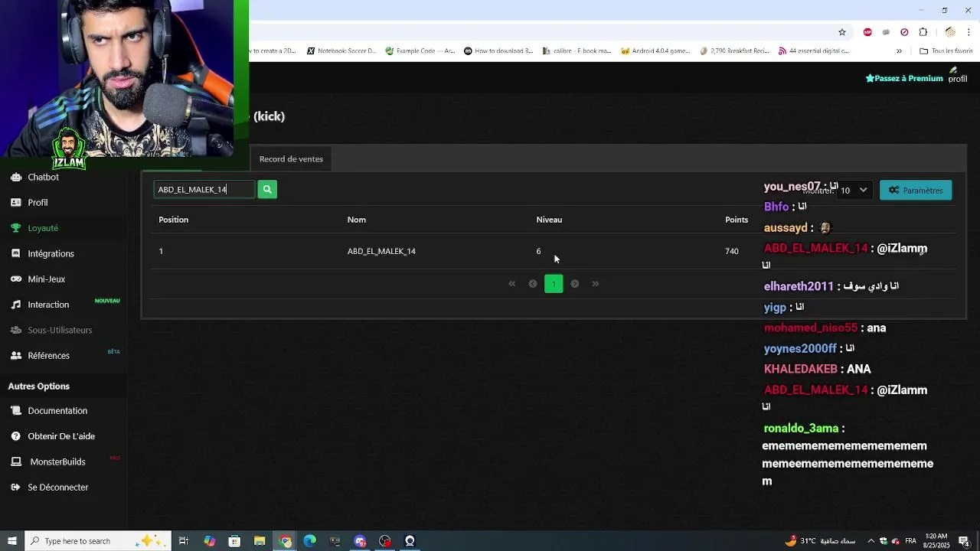Click Passez à Premium link
The width and height of the screenshot is (980, 551).
coord(904,78)
